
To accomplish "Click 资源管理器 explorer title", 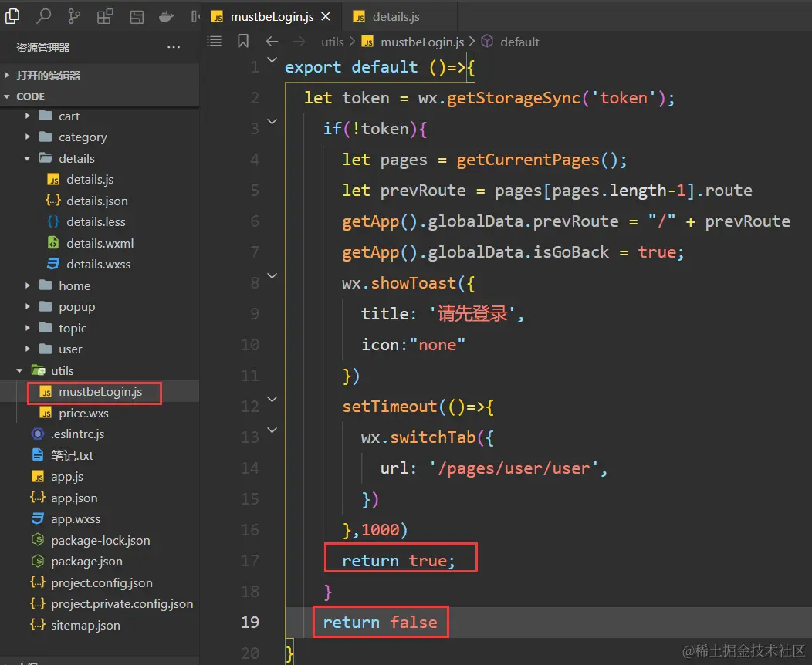I will tap(43, 48).
